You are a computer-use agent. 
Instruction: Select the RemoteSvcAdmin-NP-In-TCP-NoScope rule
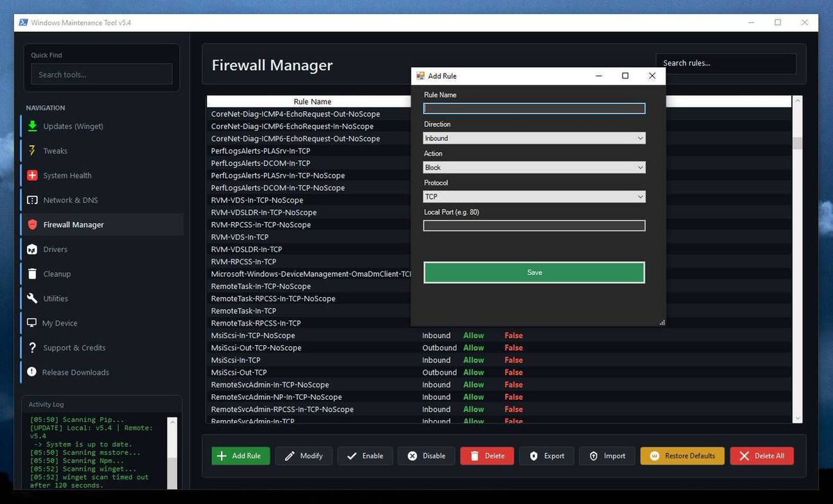coord(500,396)
